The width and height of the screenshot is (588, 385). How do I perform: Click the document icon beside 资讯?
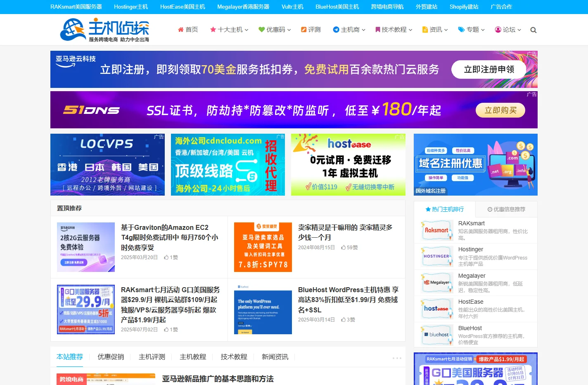pyautogui.click(x=425, y=30)
